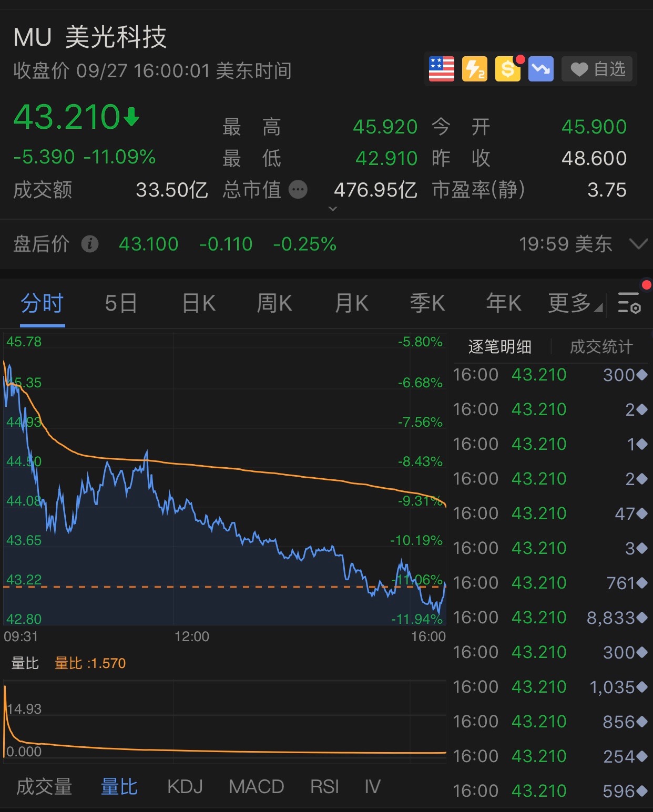Image resolution: width=653 pixels, height=812 pixels.
Task: Switch to the 日K chart tab
Action: point(199,303)
